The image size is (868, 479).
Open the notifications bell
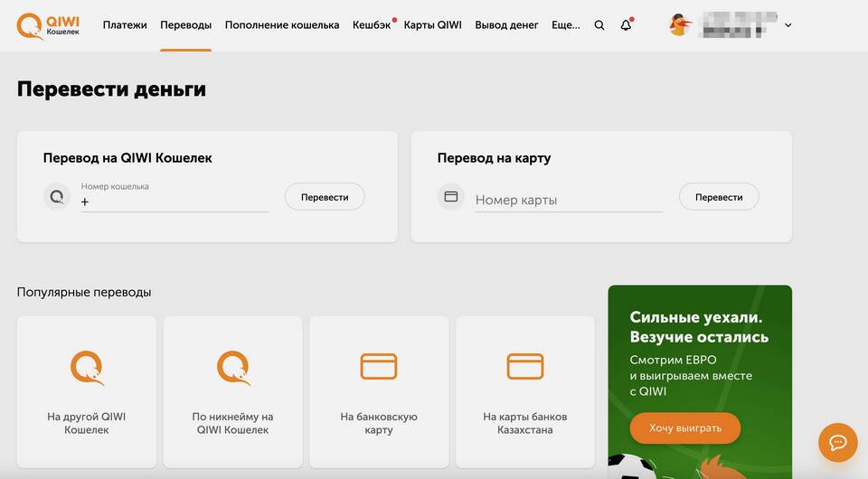[x=626, y=25]
